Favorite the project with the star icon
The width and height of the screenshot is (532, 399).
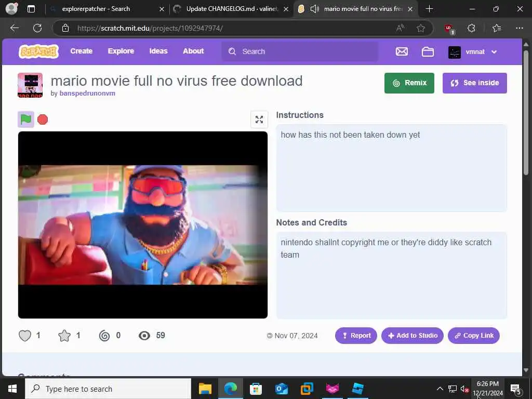coord(64,336)
